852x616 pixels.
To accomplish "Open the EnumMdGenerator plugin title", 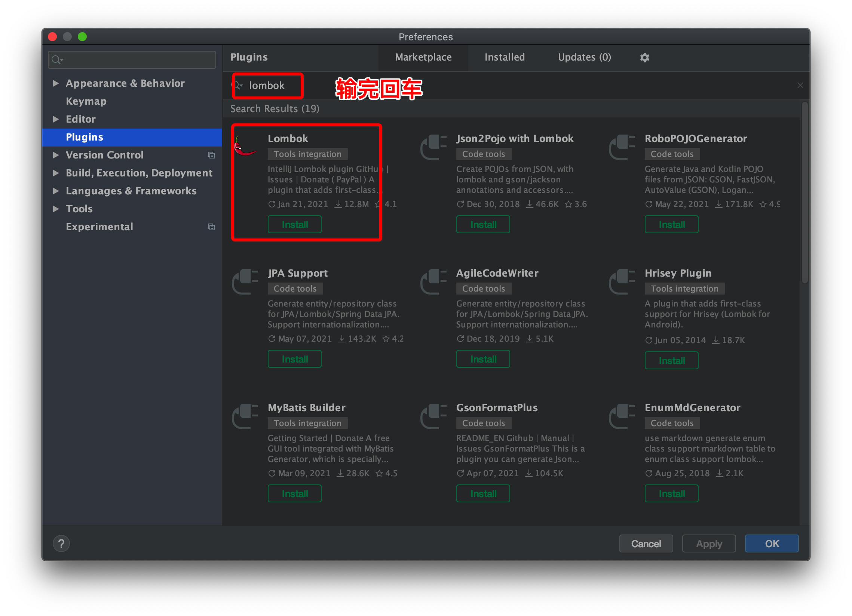I will pyautogui.click(x=692, y=408).
